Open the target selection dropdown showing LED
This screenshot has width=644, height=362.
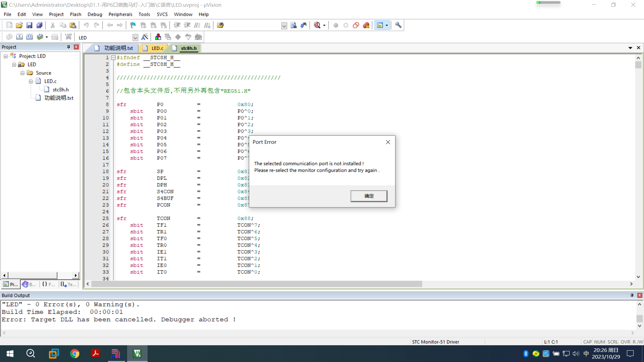[x=136, y=38]
